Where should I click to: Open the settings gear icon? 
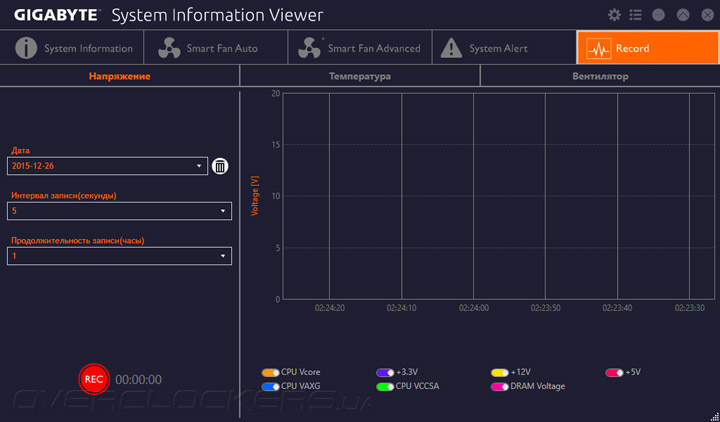[614, 15]
